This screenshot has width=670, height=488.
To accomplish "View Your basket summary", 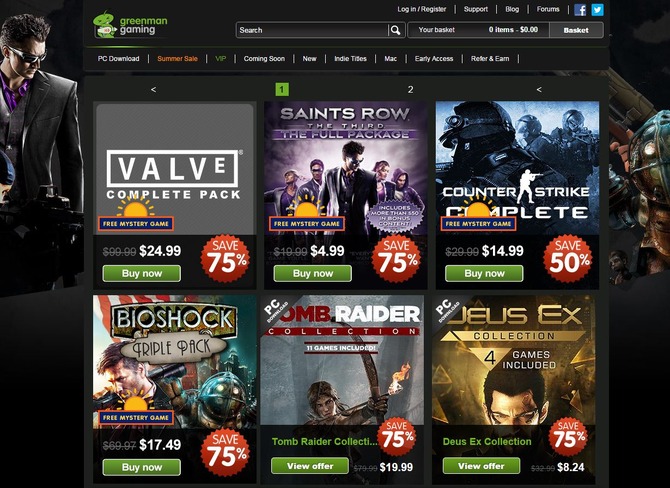I will [x=478, y=30].
